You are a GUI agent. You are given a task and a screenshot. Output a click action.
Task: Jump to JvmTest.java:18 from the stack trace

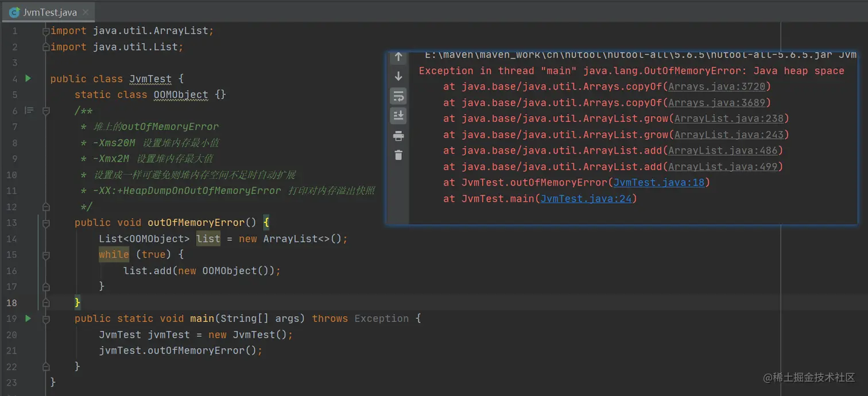coord(659,182)
